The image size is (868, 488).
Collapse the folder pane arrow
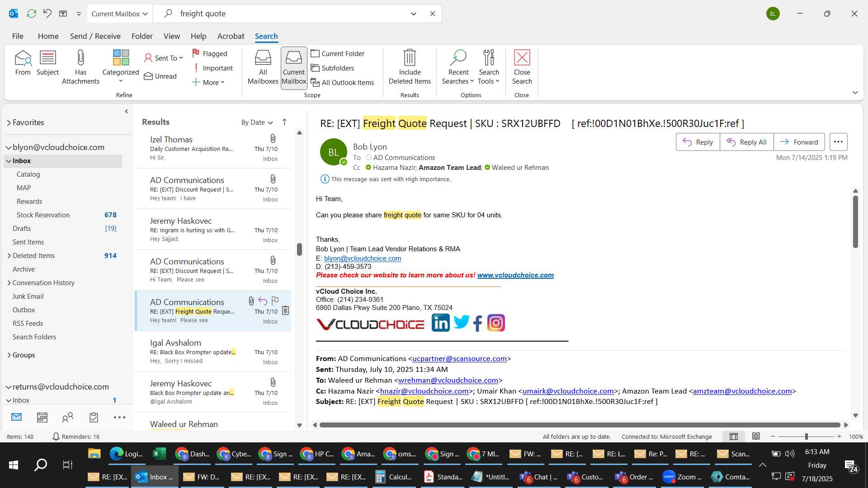(126, 111)
